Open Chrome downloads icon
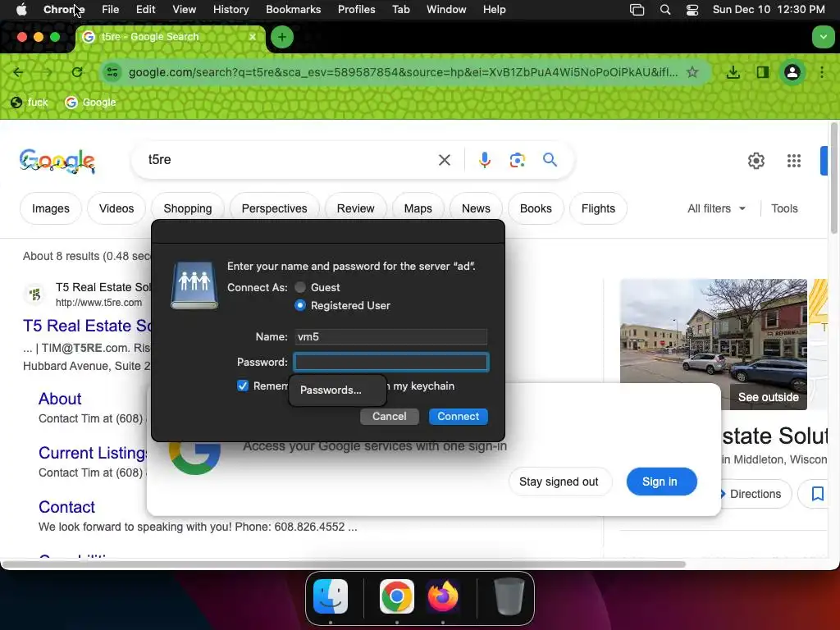This screenshot has height=630, width=840. coord(733,72)
